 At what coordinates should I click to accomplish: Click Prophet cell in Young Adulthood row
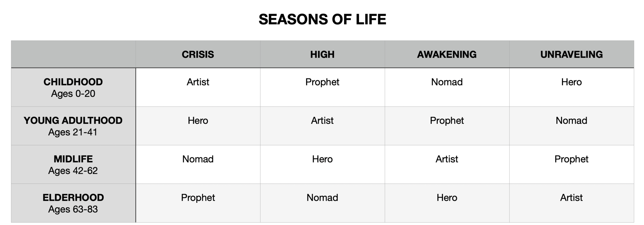(x=447, y=121)
